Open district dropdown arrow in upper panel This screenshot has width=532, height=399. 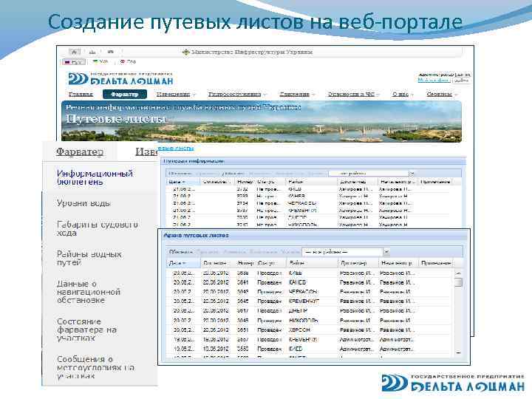point(412,174)
